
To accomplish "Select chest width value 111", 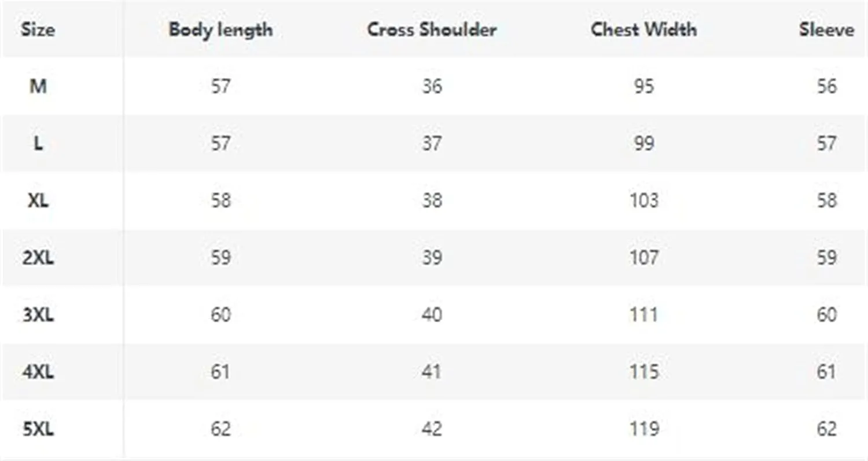I will coord(643,314).
